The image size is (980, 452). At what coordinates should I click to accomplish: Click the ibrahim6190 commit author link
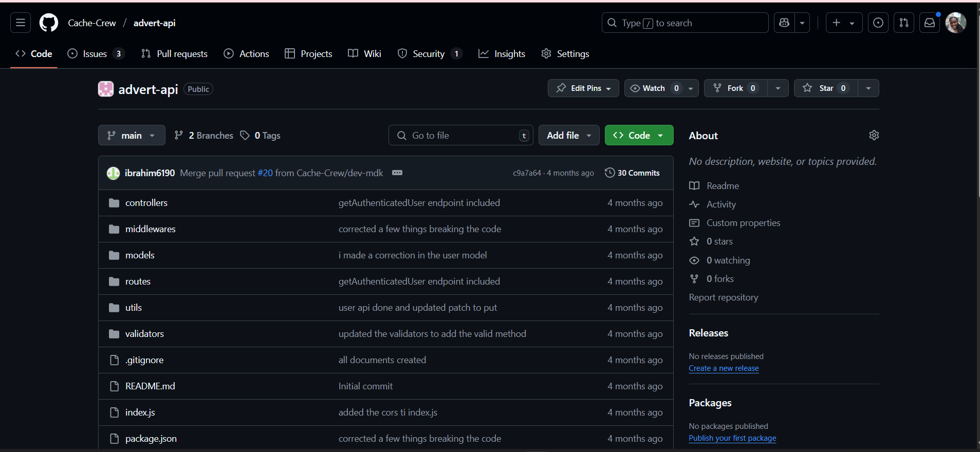(150, 173)
